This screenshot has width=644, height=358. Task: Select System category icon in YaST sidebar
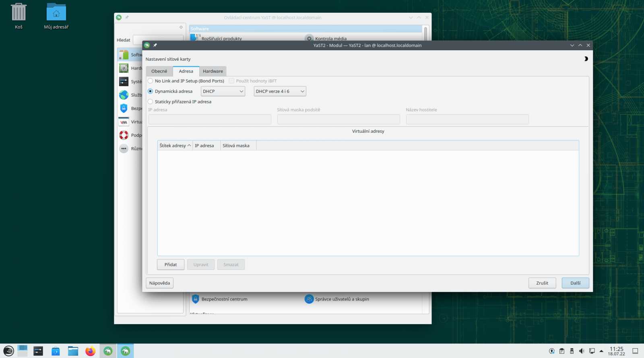tap(124, 81)
